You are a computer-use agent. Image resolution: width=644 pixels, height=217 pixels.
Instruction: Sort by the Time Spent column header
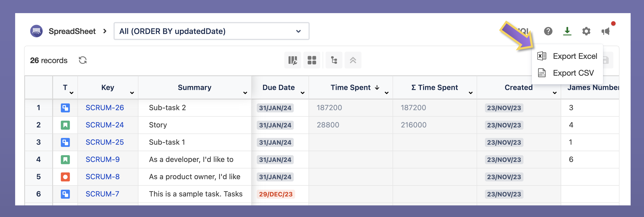point(351,88)
